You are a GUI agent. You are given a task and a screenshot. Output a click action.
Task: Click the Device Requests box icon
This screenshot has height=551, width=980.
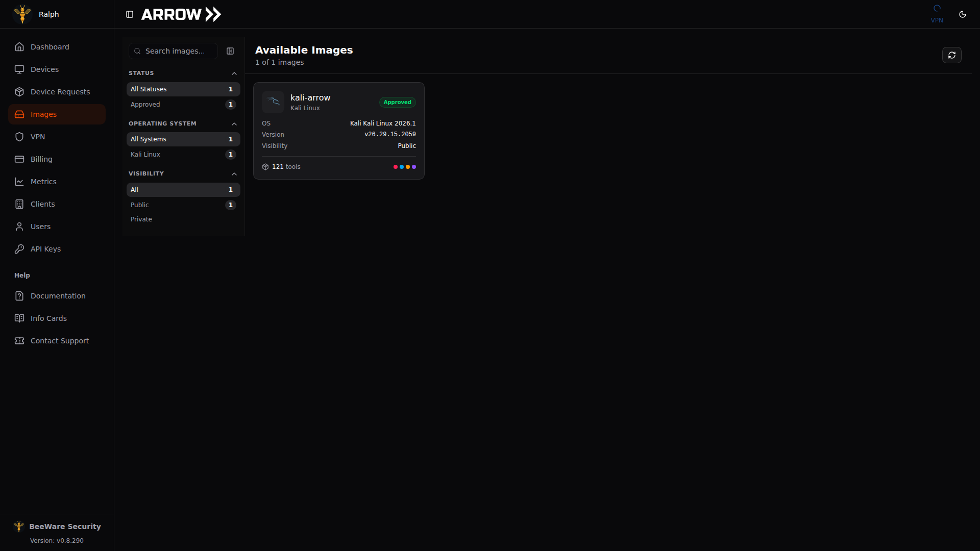click(x=19, y=92)
